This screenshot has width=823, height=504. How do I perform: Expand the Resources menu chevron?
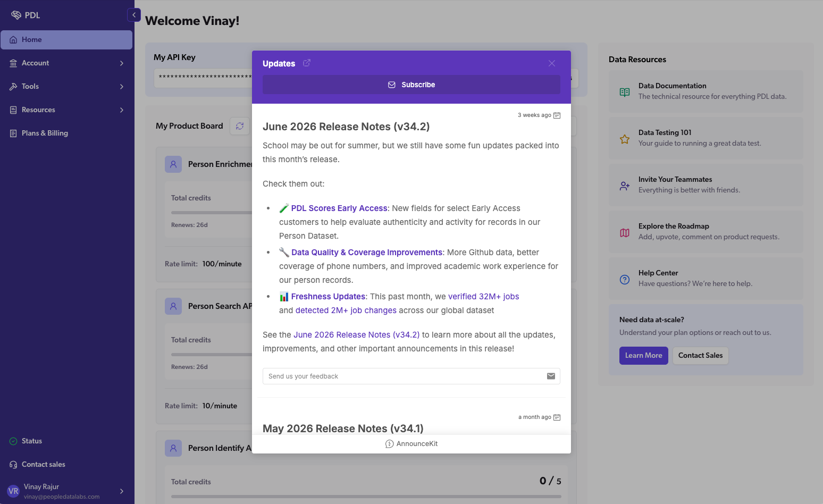pyautogui.click(x=122, y=110)
